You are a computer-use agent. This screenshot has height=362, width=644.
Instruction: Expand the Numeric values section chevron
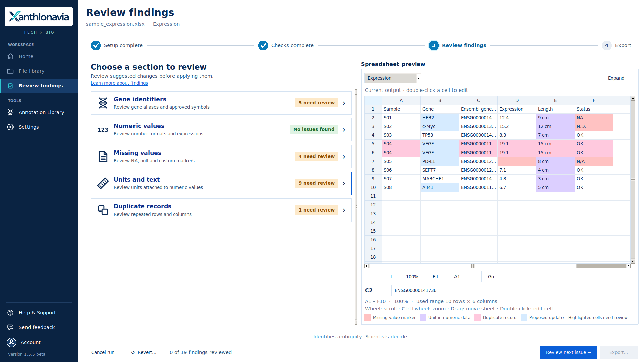point(344,130)
